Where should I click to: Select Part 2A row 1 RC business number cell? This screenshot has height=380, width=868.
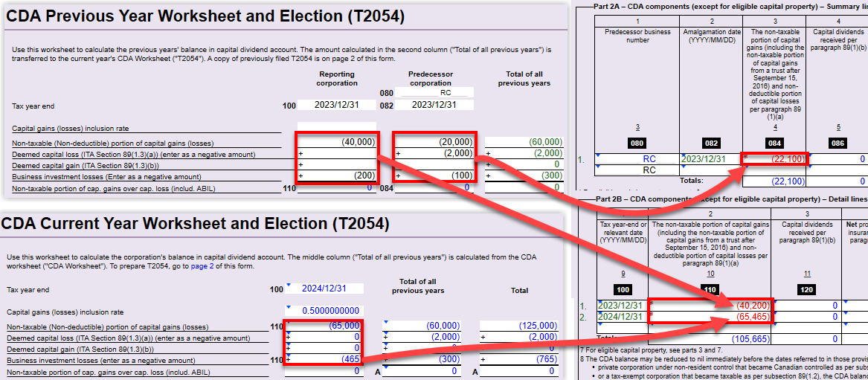(637, 159)
